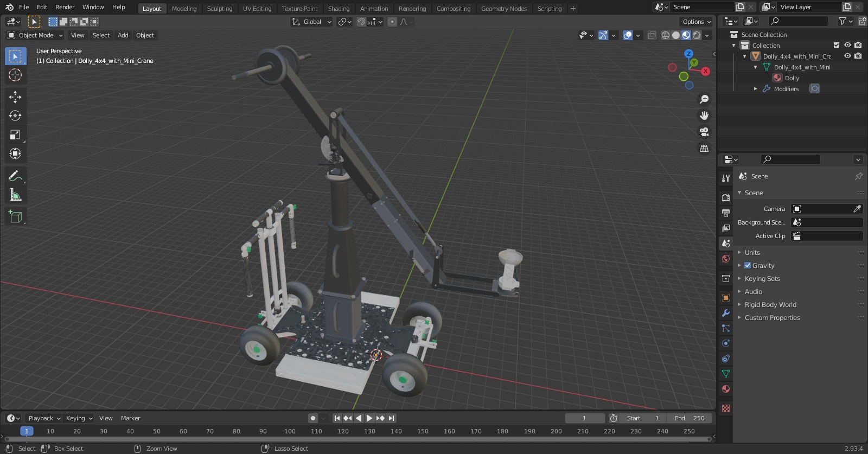Image resolution: width=868 pixels, height=454 pixels.
Task: Open the Modifier properties tab
Action: point(726,313)
